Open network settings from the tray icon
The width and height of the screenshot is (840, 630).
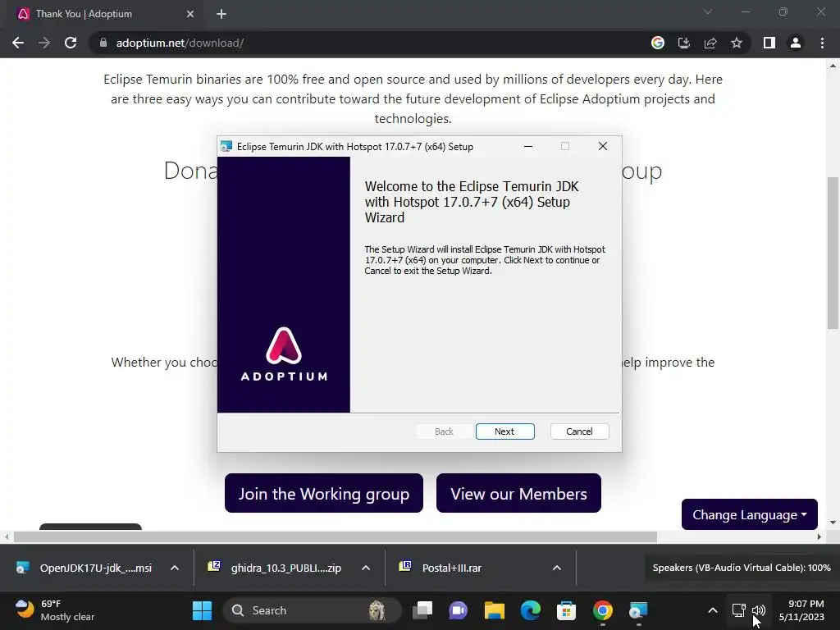[739, 610]
